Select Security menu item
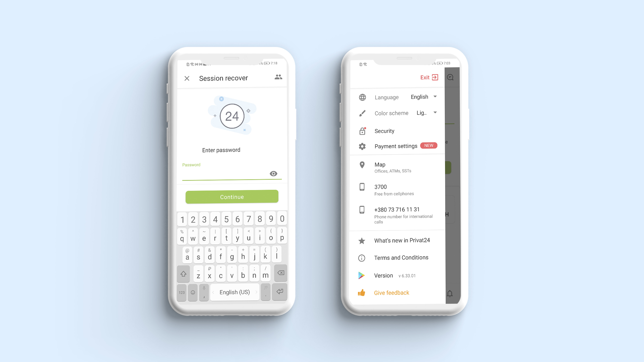The width and height of the screenshot is (644, 362). click(x=384, y=130)
